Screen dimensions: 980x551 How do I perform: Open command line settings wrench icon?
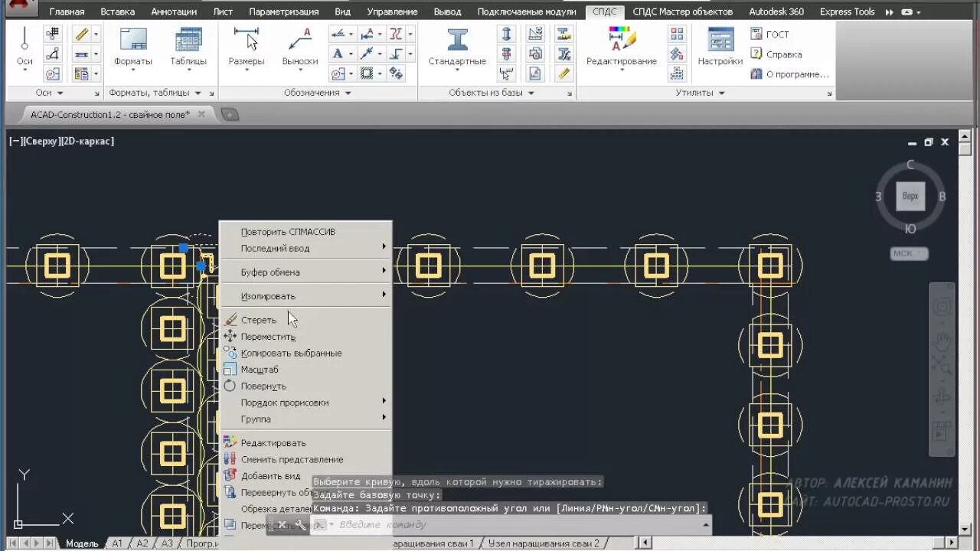(x=299, y=525)
